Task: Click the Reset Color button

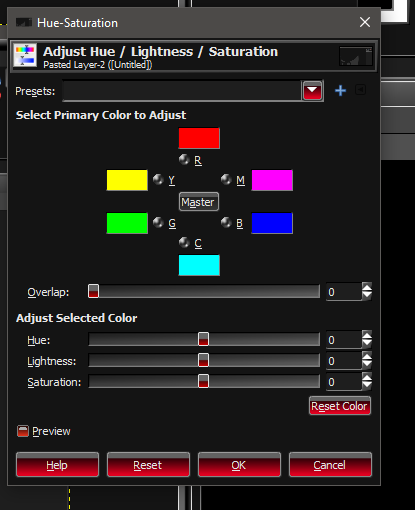Action: click(x=340, y=406)
